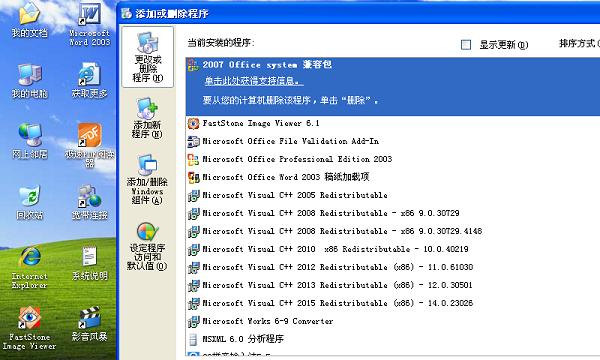Open the 我的文档 desktop folder icon
The image size is (600, 360).
pos(29,20)
